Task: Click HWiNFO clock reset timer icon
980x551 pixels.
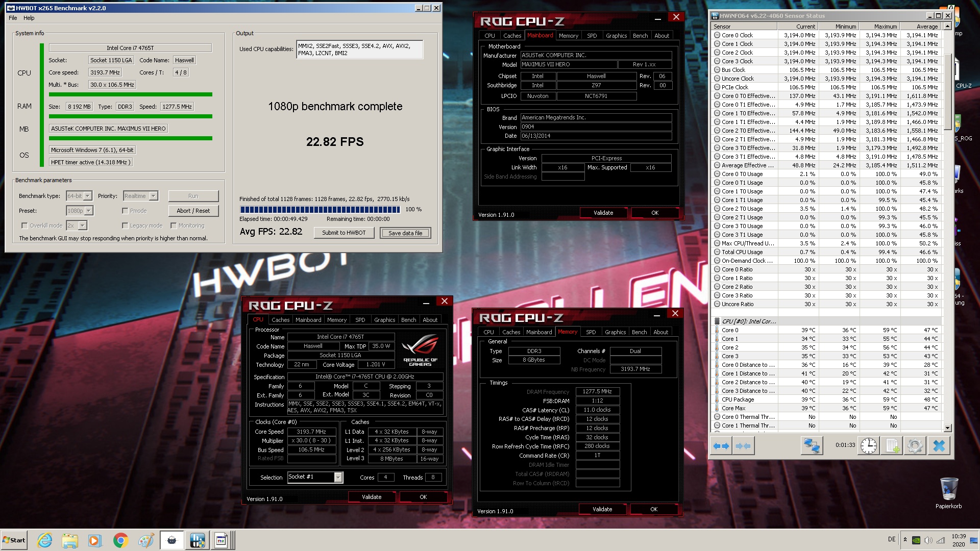Action: (868, 446)
